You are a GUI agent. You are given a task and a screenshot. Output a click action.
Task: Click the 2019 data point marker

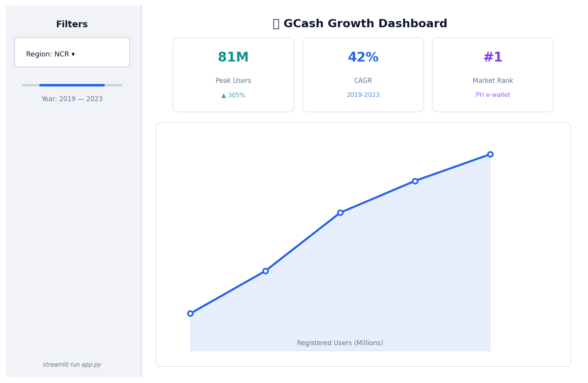tap(190, 313)
